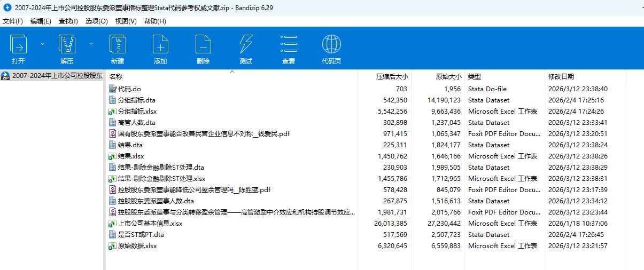
Task: Click the file icon of 代码.do
Action: (x=112, y=89)
